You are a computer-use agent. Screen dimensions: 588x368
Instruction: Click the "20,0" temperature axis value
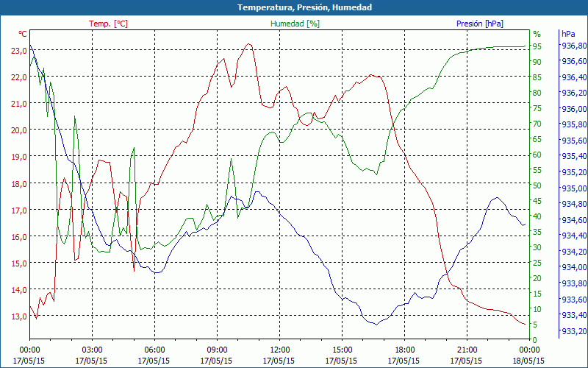click(x=19, y=130)
